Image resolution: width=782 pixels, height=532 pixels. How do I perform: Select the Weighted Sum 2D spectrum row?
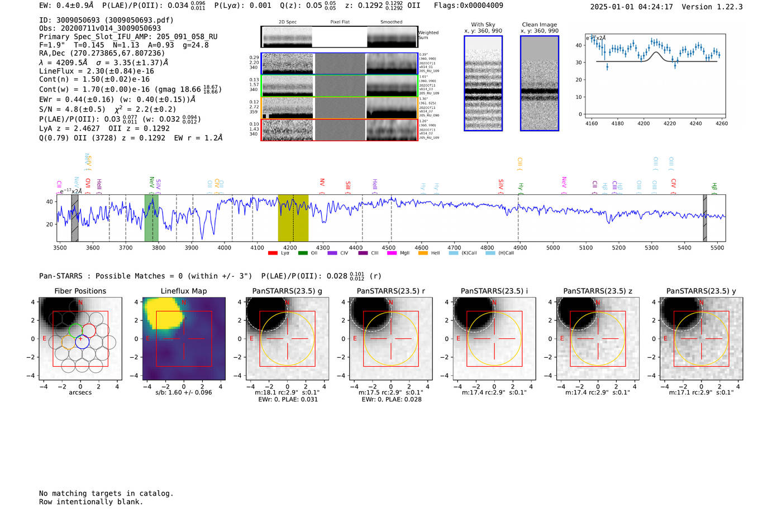click(340, 37)
